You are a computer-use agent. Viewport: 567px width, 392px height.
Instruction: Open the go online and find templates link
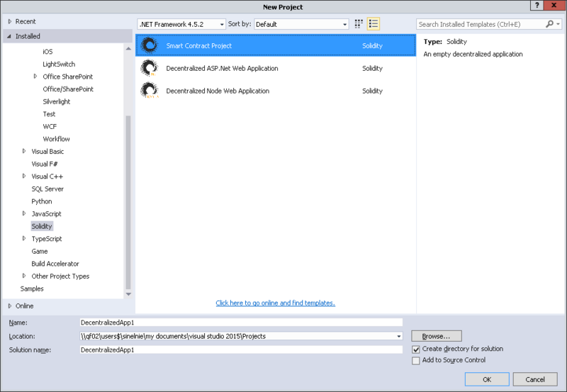click(275, 303)
